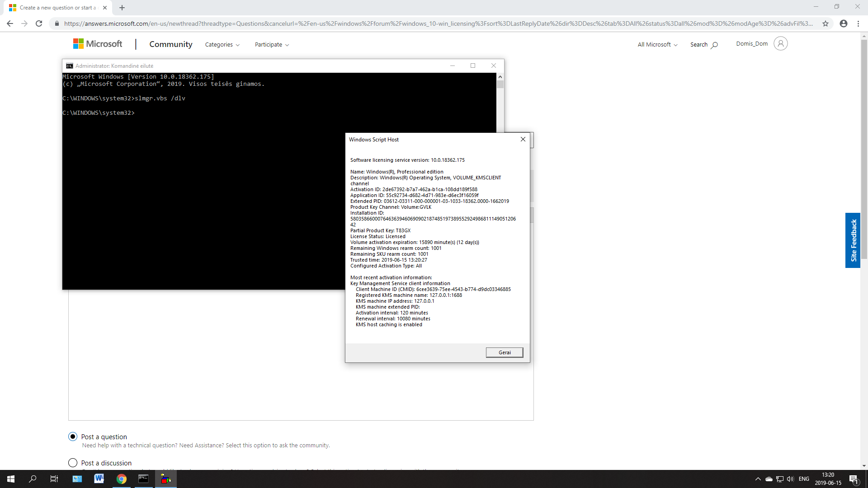This screenshot has height=488, width=868.
Task: Open the Community home link
Action: point(171,44)
